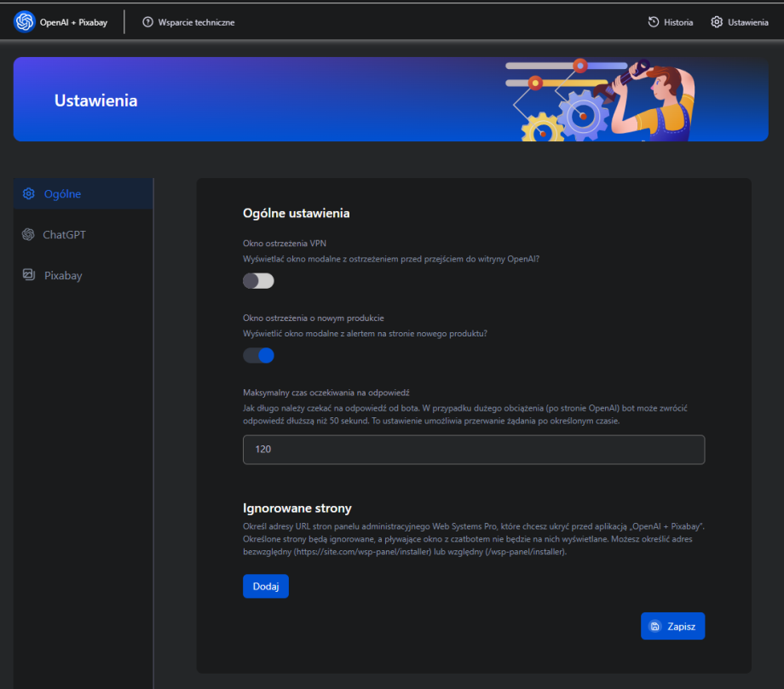
Task: Switch to the ChatGPT settings tab
Action: pos(66,234)
